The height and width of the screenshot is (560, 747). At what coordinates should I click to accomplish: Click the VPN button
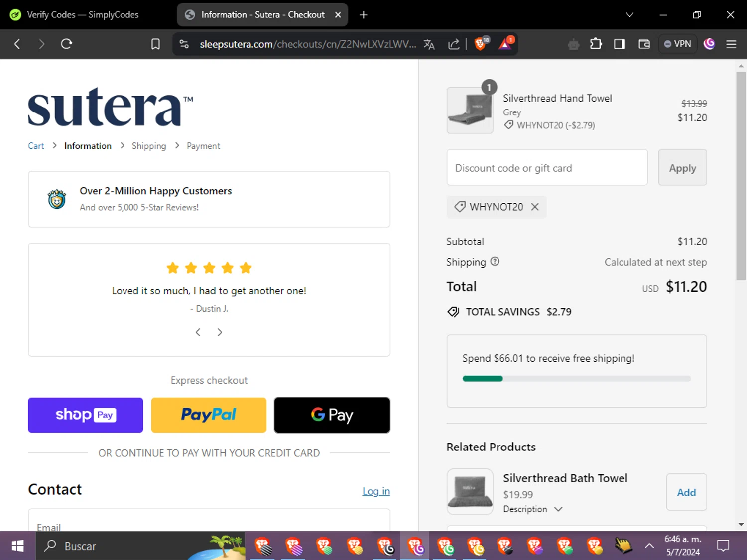tap(677, 44)
